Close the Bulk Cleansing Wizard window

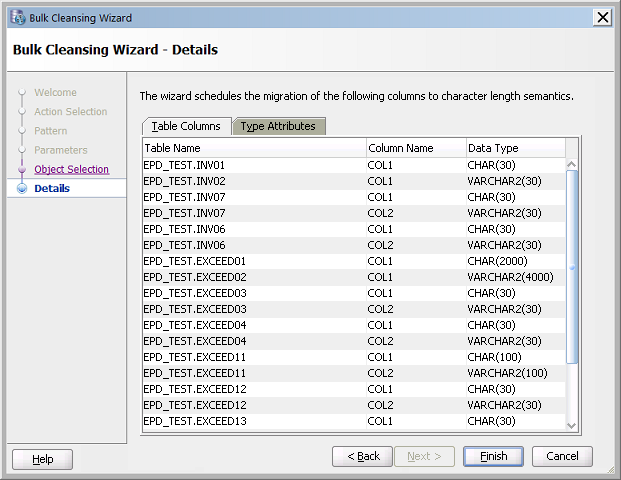tap(602, 17)
